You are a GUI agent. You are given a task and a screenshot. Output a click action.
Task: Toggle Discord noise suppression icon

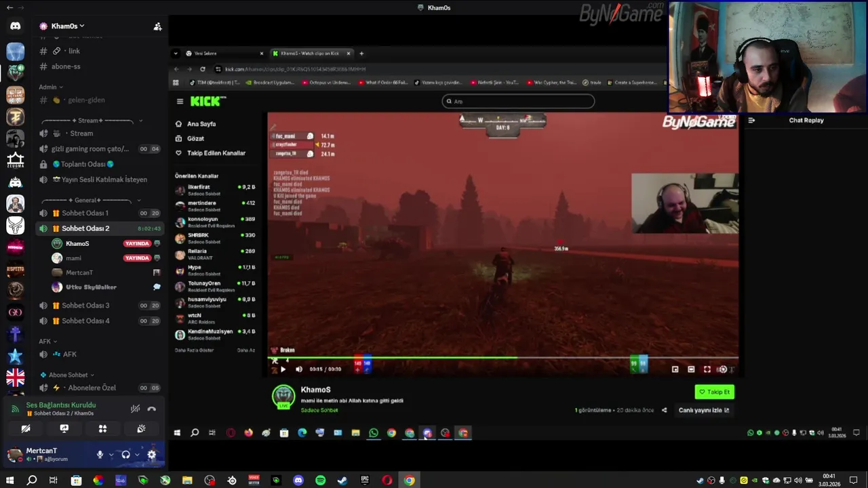135,409
